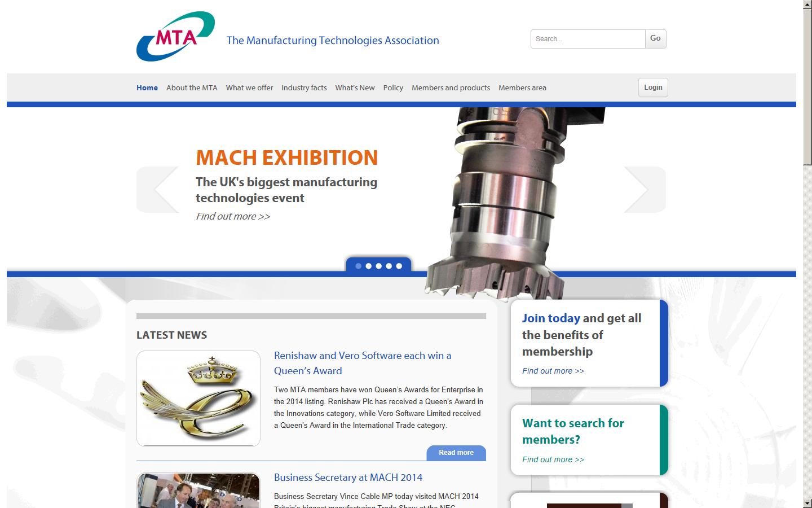This screenshot has width=812, height=508.
Task: Select the third carousel slide dot
Action: coord(379,266)
